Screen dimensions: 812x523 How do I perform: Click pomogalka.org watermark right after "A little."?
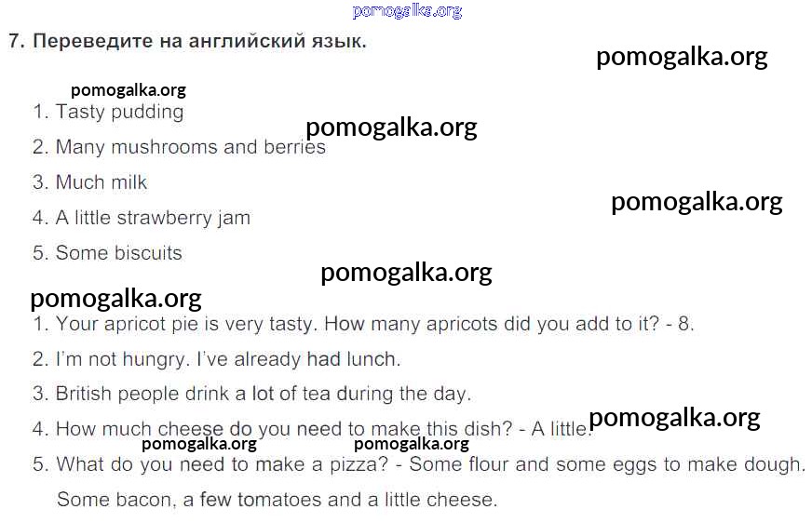pyautogui.click(x=674, y=418)
